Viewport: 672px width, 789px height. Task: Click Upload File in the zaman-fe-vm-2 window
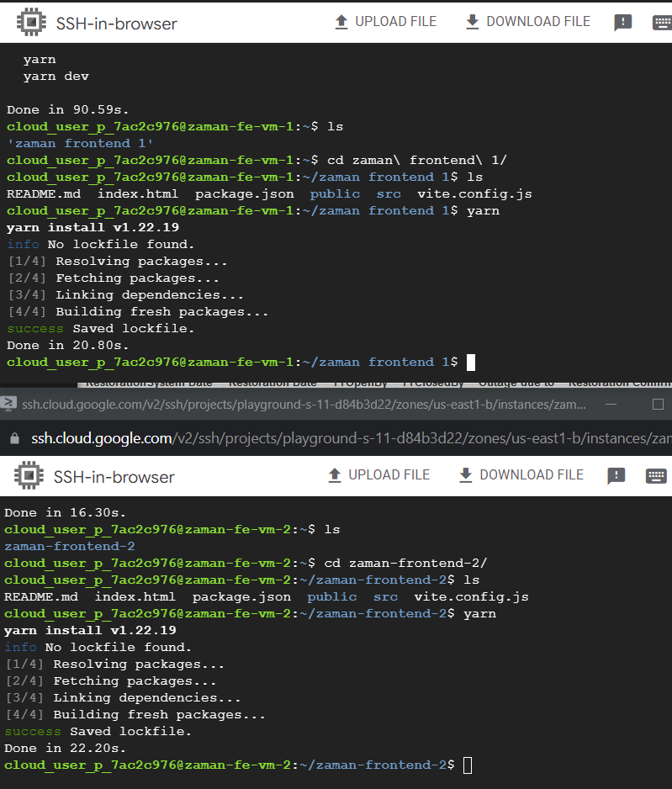tap(378, 475)
